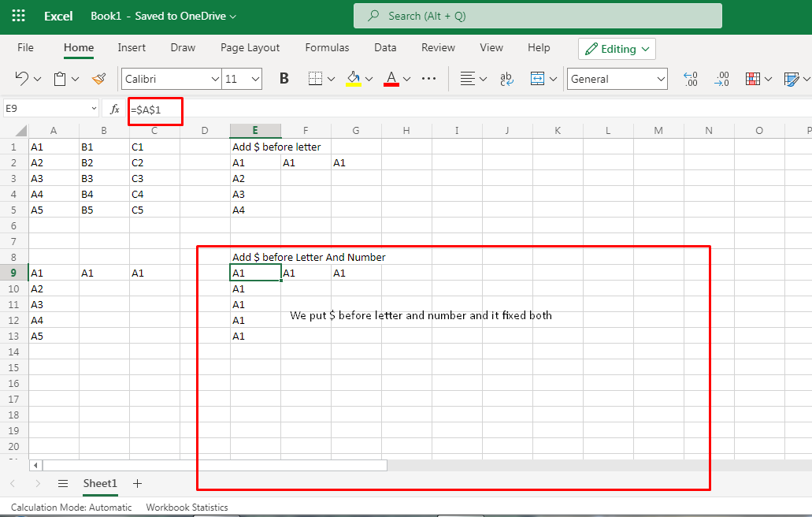The image size is (812, 517).
Task: Select column E header
Action: [255, 131]
